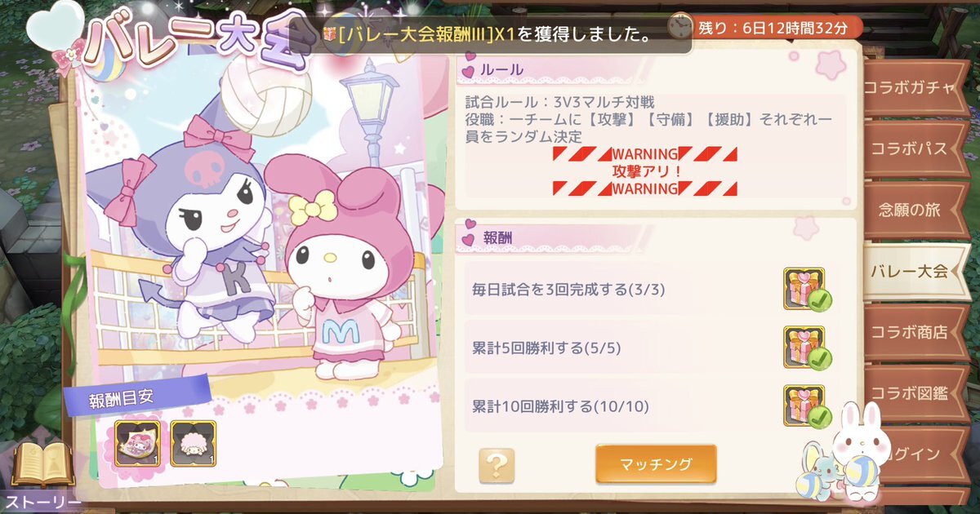Start matchmaking with the マッチング button

656,464
